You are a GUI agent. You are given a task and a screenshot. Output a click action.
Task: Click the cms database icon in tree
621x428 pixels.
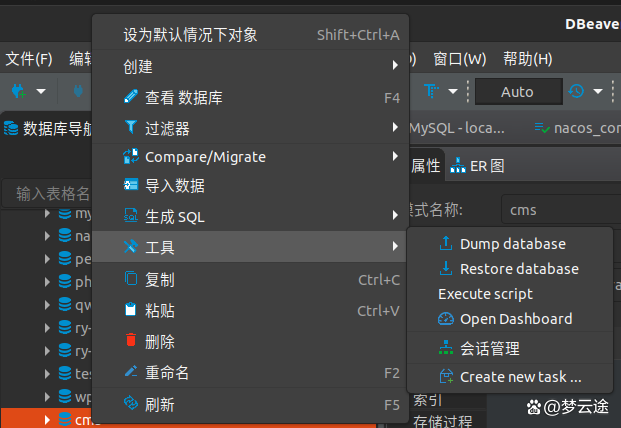(65, 419)
